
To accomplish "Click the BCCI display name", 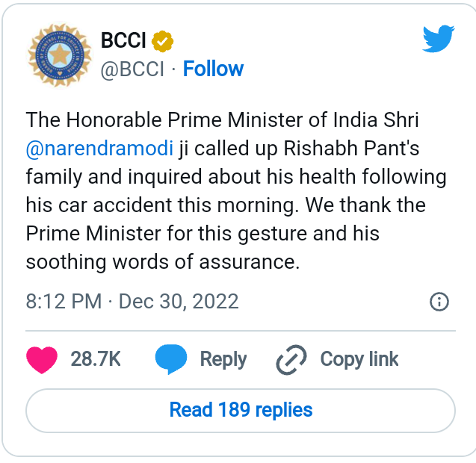I will (x=123, y=40).
